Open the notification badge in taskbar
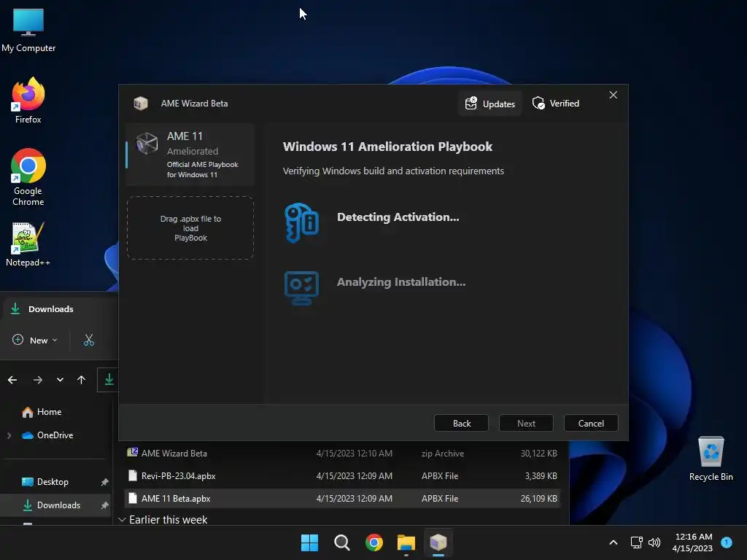Image resolution: width=747 pixels, height=560 pixels. (x=727, y=542)
